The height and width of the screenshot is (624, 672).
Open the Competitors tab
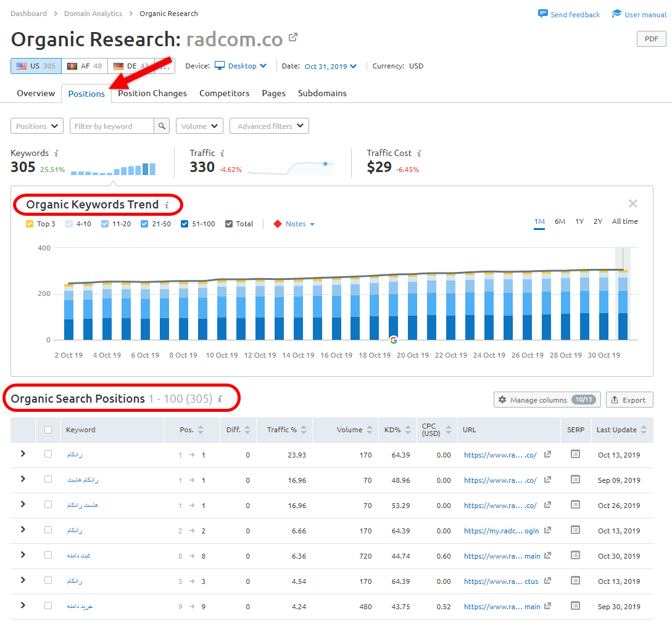click(224, 94)
